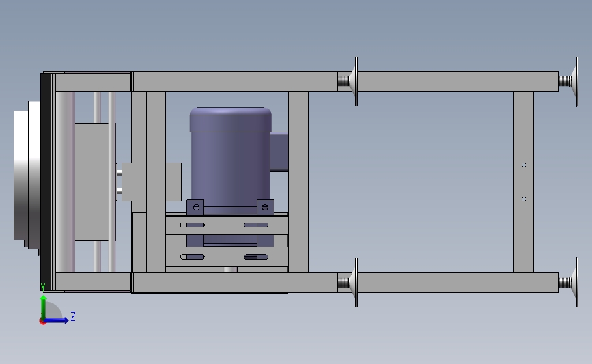The height and width of the screenshot is (364, 592).
Task: Select the right motor mounting bolt
Action: [x=265, y=208]
